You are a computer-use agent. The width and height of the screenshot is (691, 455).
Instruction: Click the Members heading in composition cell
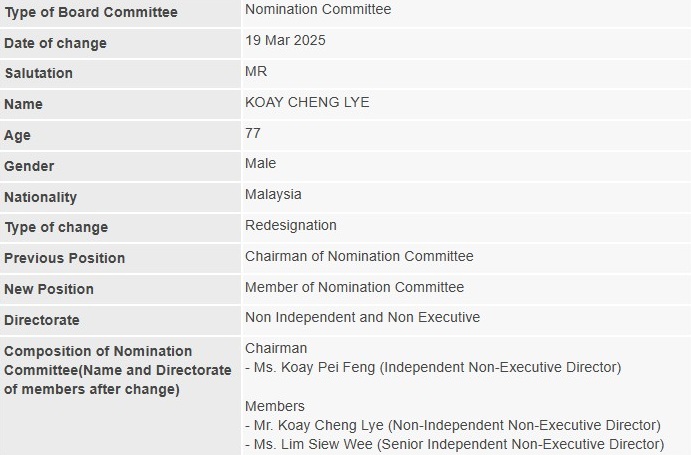tap(275, 406)
